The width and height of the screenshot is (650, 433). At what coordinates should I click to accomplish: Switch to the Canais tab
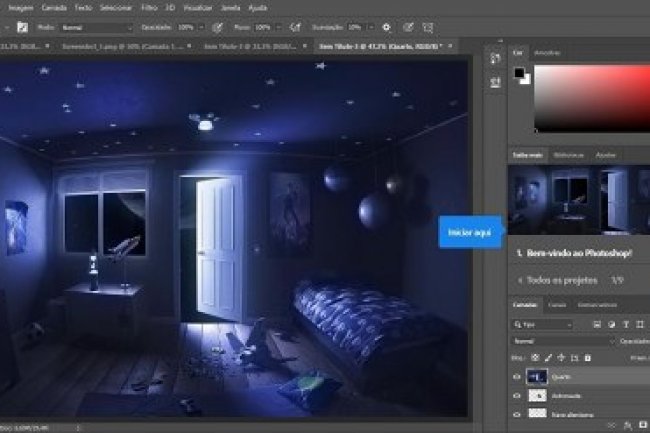[x=557, y=304]
